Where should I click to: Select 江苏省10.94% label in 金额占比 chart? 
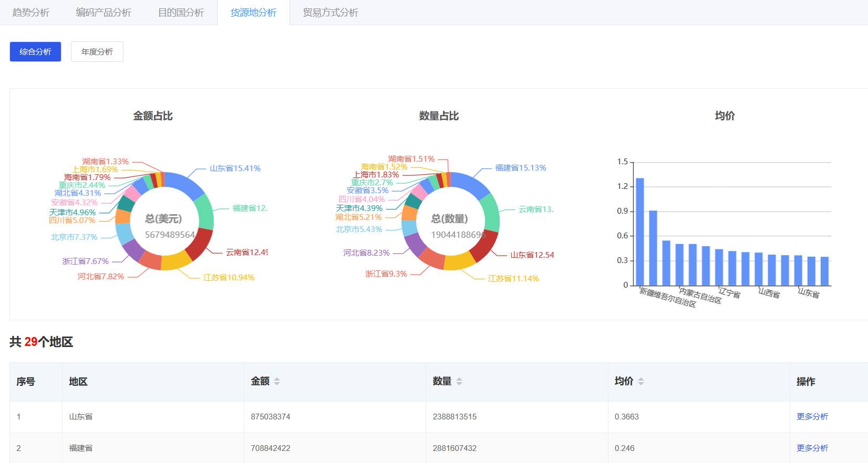click(x=229, y=278)
